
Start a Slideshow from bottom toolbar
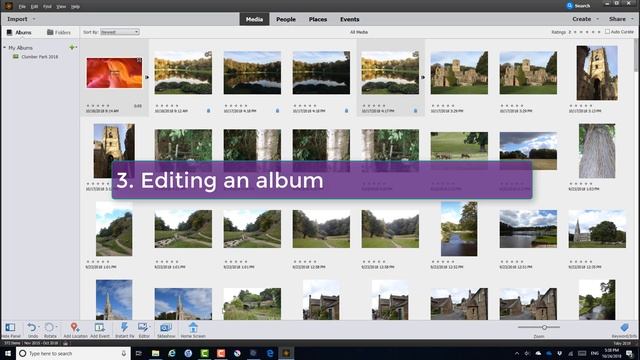coord(166,327)
